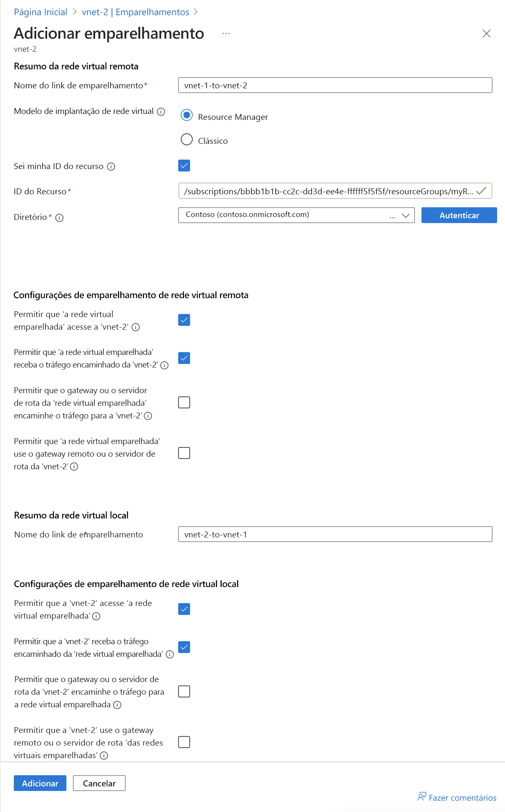Expand the Diretório Contoso dropdown
Screen dimensions: 505x812
(297, 215)
